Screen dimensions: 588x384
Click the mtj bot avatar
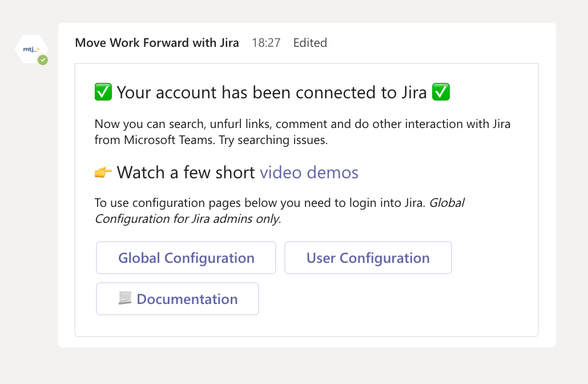31,50
